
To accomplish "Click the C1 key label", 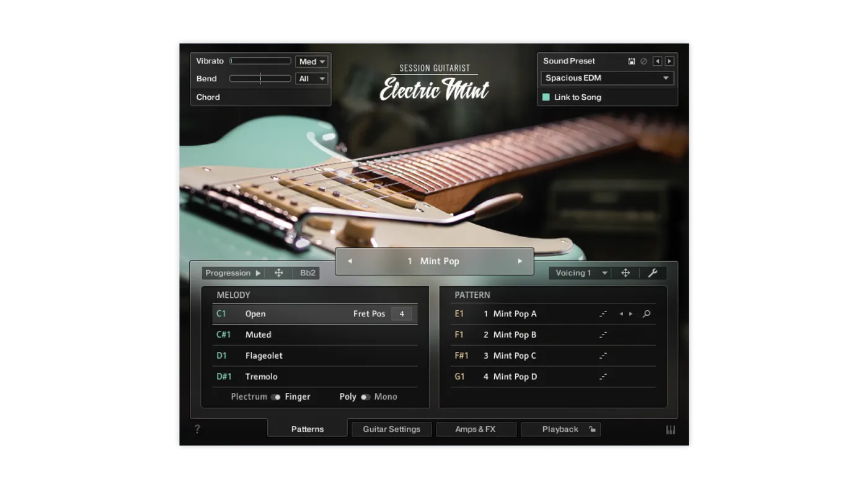I will click(221, 314).
